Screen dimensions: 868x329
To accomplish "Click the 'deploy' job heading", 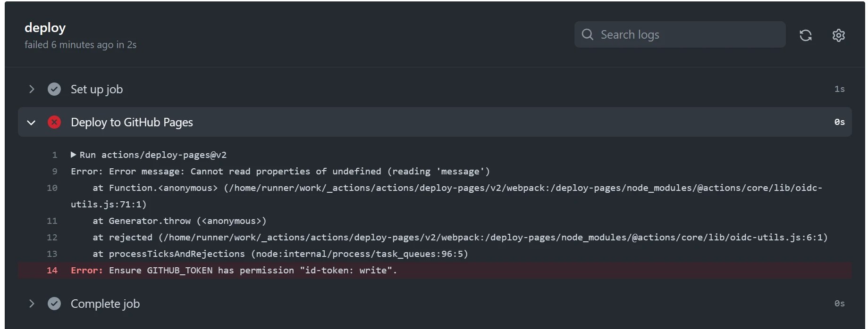I will pos(45,28).
